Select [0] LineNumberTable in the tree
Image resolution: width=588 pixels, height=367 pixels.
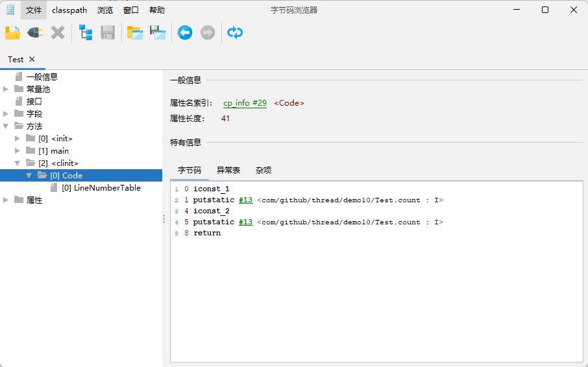101,188
